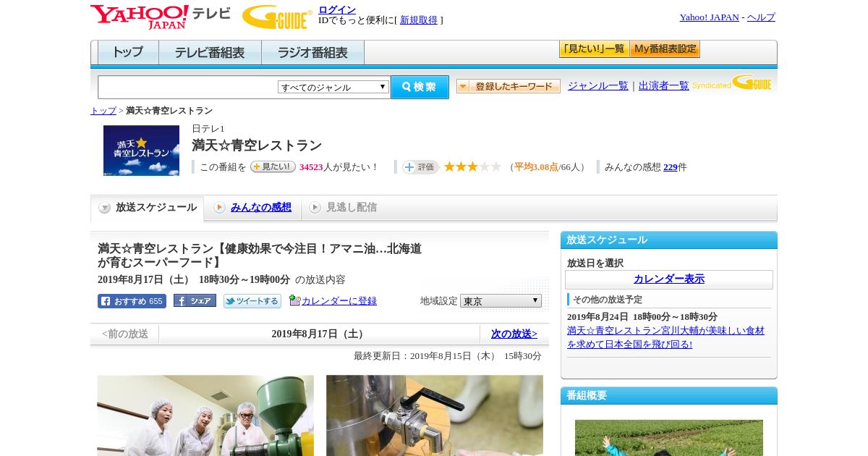The height and width of the screenshot is (456, 868).
Task: Click the 2019年8月17日（土） date heading
Action: tap(319, 334)
